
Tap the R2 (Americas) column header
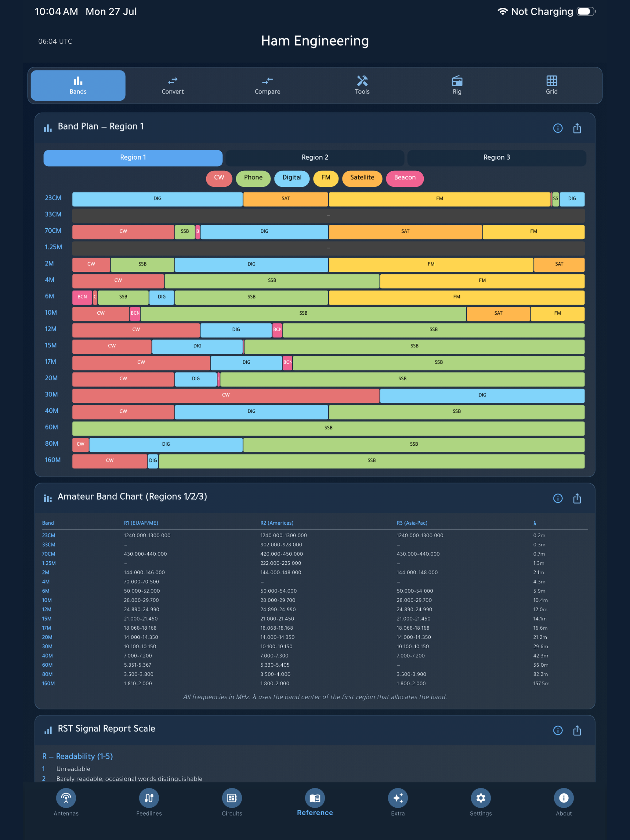coord(277,523)
